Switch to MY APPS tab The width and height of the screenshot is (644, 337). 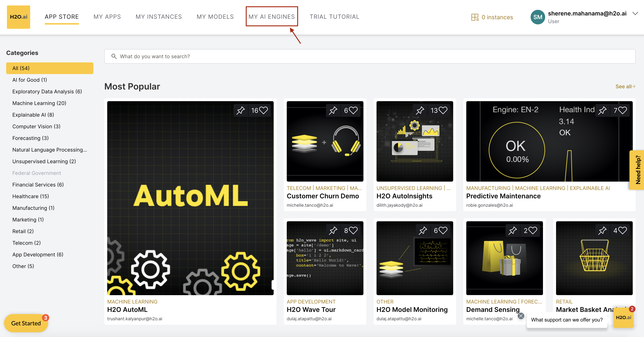pyautogui.click(x=107, y=17)
